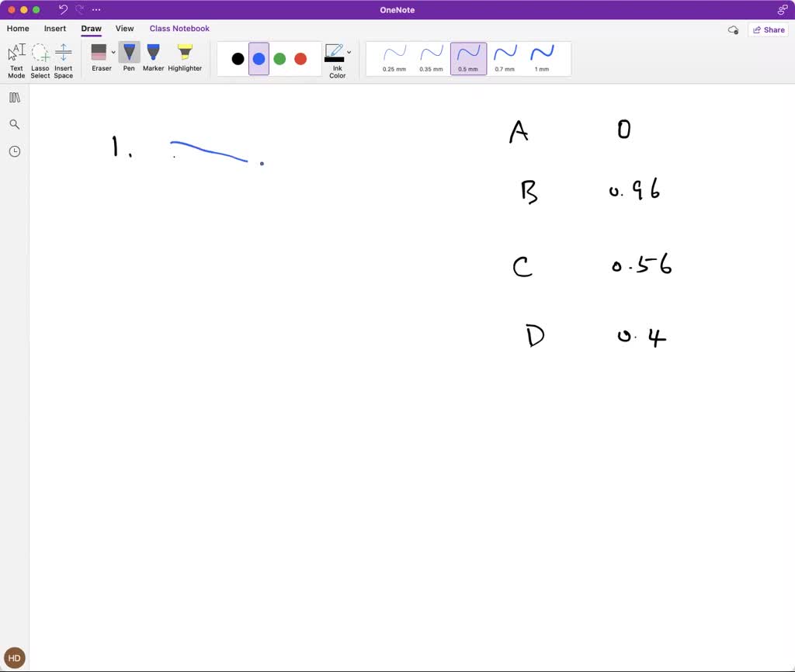Open the Class Notebook tab
Screen dimensions: 795x672
(x=179, y=29)
